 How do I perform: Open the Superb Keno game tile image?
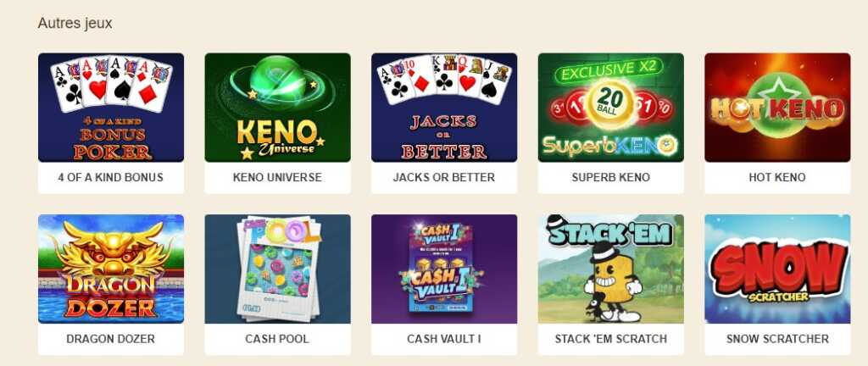(x=610, y=108)
